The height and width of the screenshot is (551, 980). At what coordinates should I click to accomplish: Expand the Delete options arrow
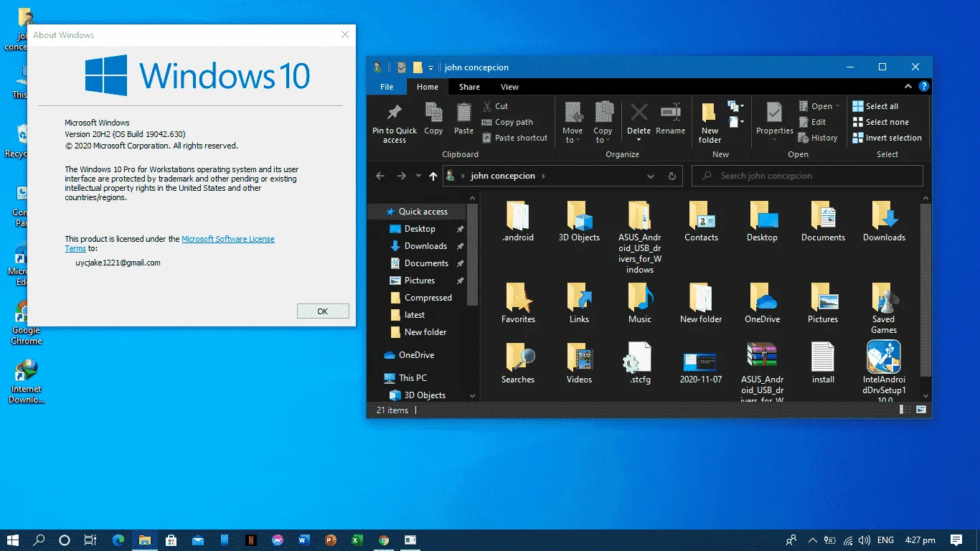639,139
